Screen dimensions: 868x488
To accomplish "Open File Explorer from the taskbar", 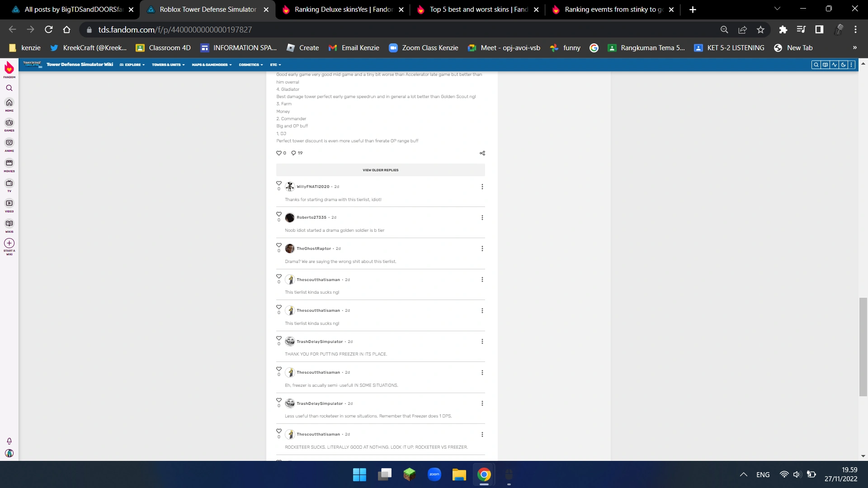I will coord(459,474).
